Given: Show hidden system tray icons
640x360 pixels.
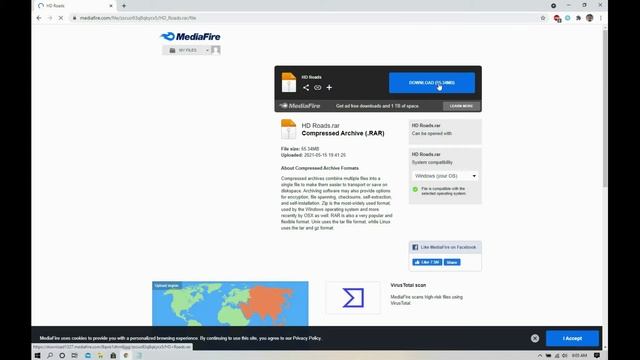Looking at the screenshot, I should [x=540, y=356].
